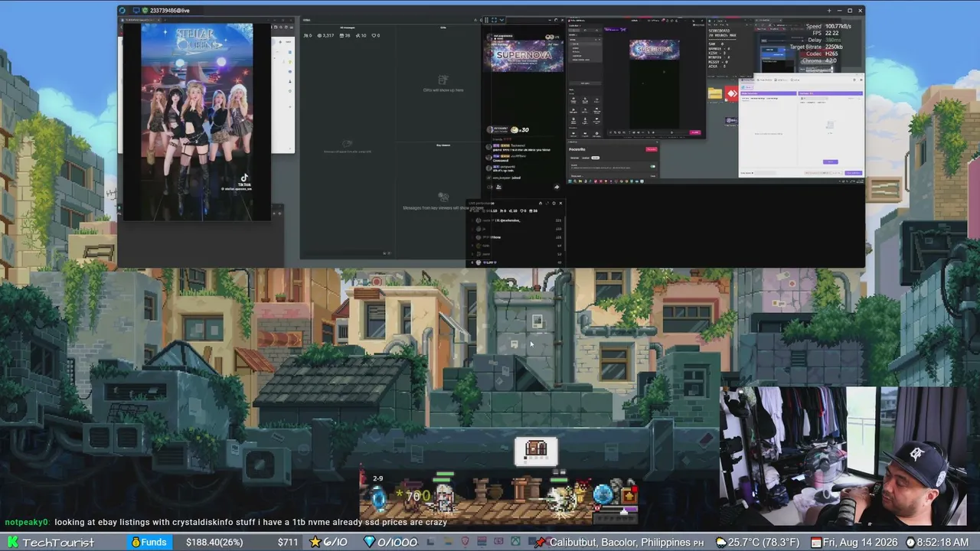Click the webcam feed of the streamer
980x551 pixels.
844,458
